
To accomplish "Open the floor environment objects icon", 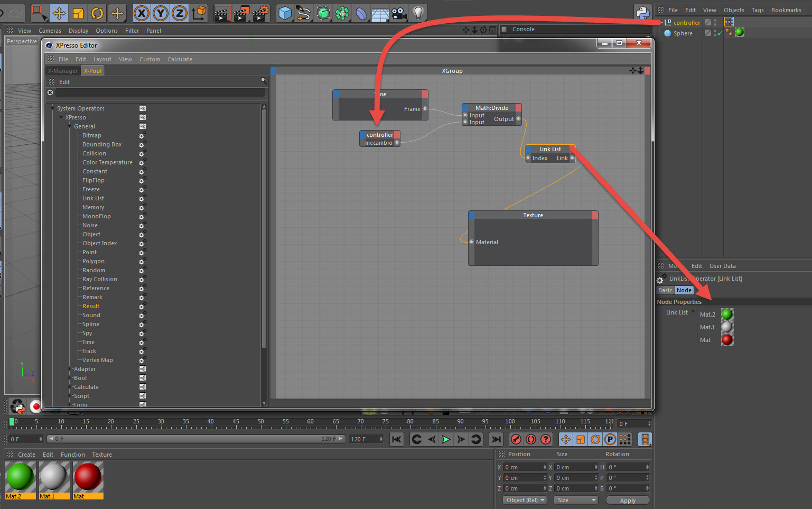I will pyautogui.click(x=380, y=13).
